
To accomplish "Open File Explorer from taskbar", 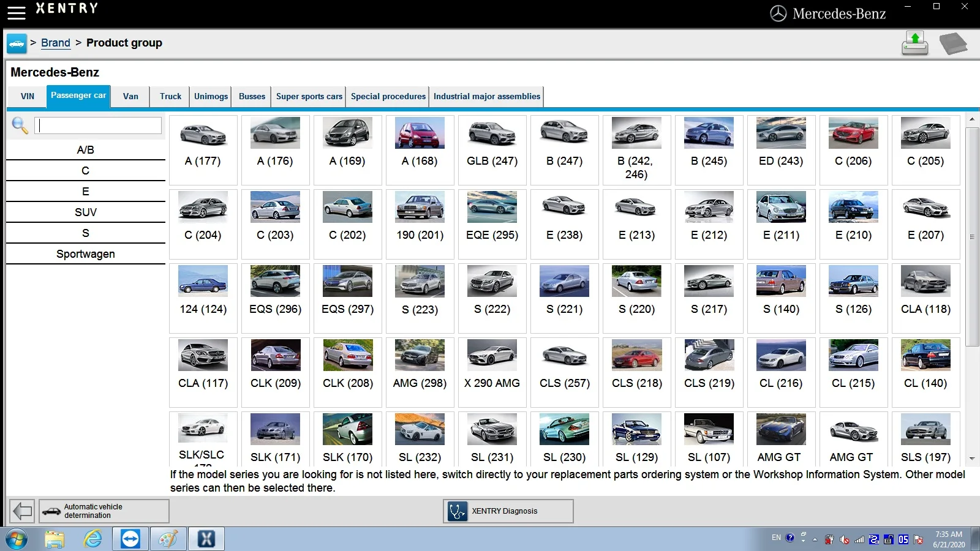I will coord(55,539).
